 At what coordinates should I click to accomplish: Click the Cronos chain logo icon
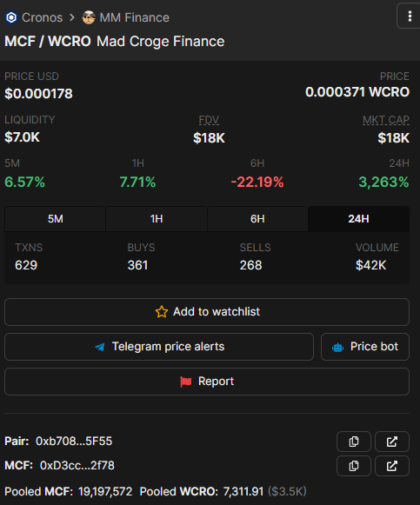tap(11, 17)
